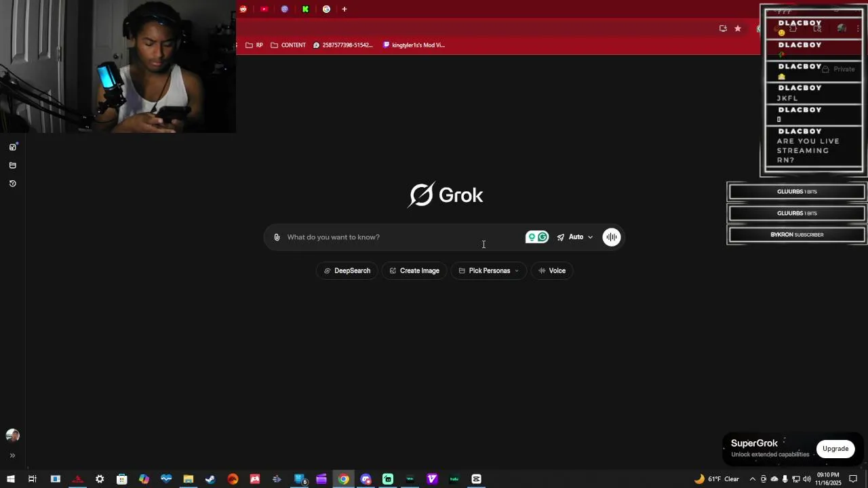Image resolution: width=868 pixels, height=488 pixels.
Task: Open EA app from taskbar
Action: point(233,479)
